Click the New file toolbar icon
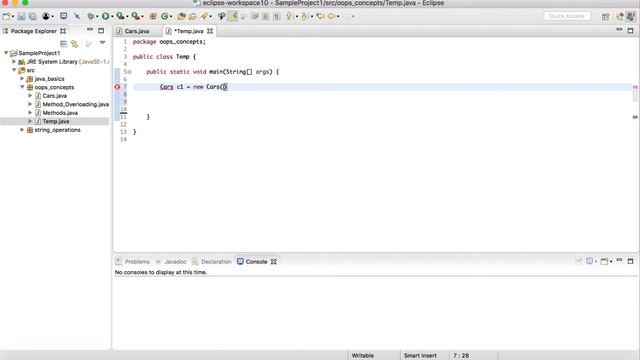 [x=6, y=16]
